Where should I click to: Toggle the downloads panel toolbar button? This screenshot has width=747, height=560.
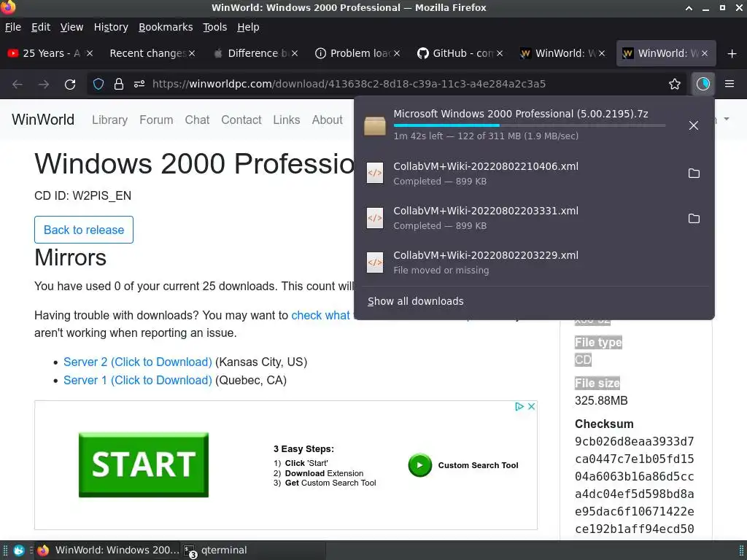click(x=703, y=85)
